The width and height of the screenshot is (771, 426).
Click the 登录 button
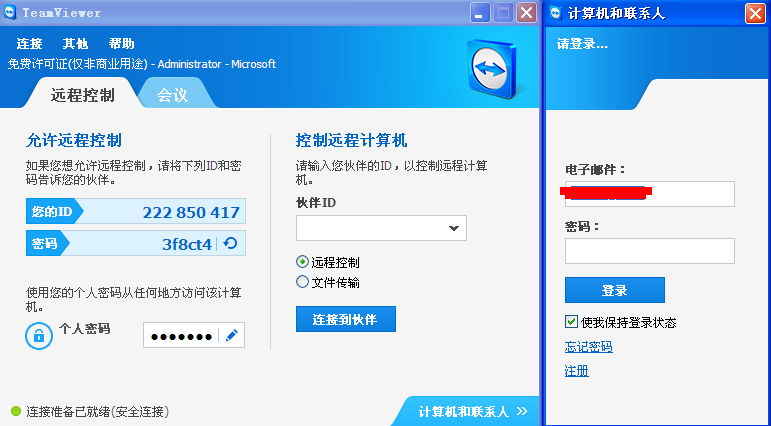[x=615, y=290]
